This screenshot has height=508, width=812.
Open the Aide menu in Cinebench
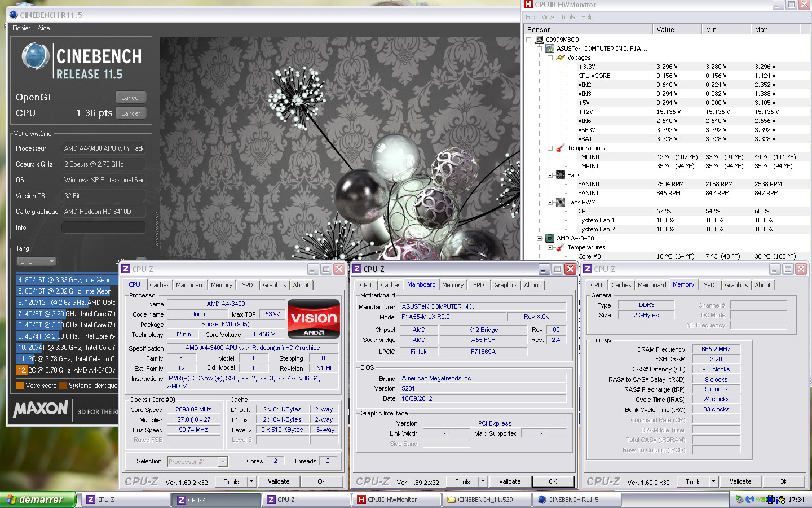44,28
